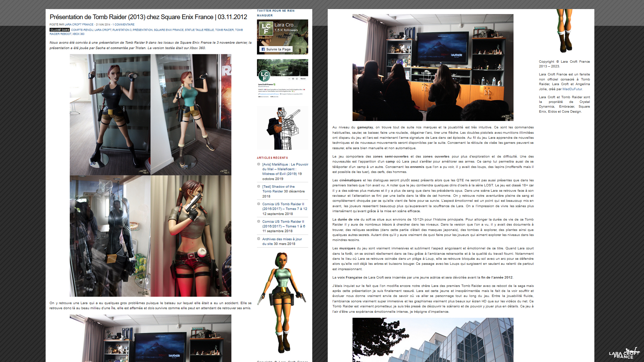Open the presentation room TV photo
The width and height of the screenshot is (644, 362).
[x=433, y=67]
